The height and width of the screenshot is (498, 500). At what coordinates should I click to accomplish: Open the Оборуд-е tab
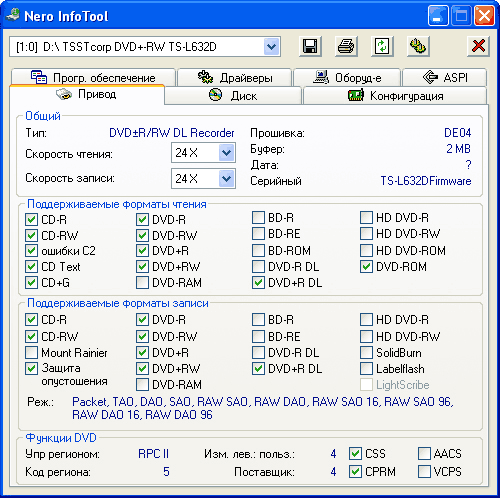(x=347, y=77)
